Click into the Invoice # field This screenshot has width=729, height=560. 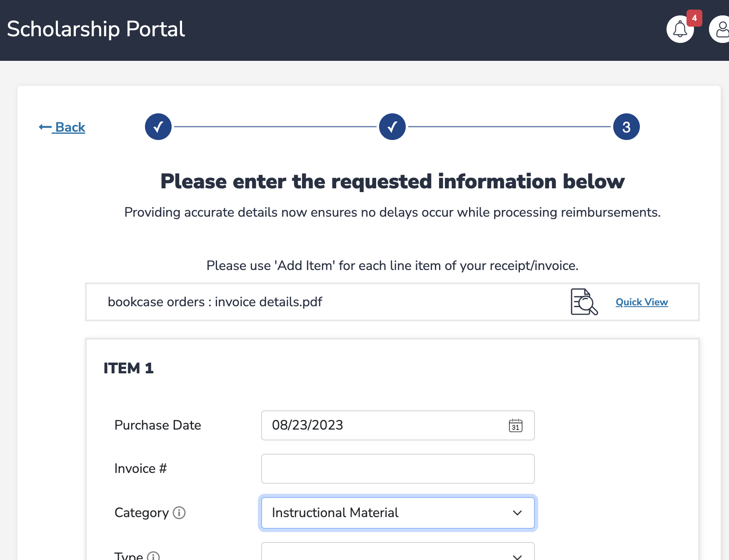tap(397, 469)
